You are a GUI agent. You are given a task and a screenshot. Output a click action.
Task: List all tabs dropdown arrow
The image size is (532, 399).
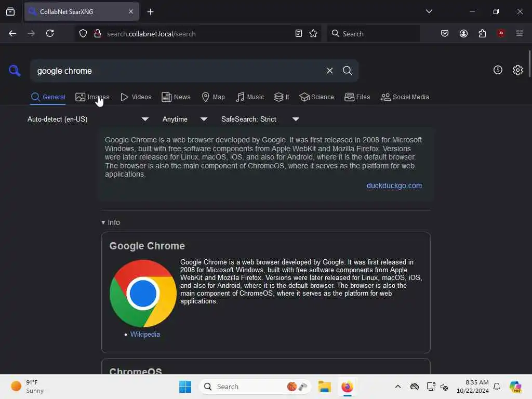click(x=429, y=11)
